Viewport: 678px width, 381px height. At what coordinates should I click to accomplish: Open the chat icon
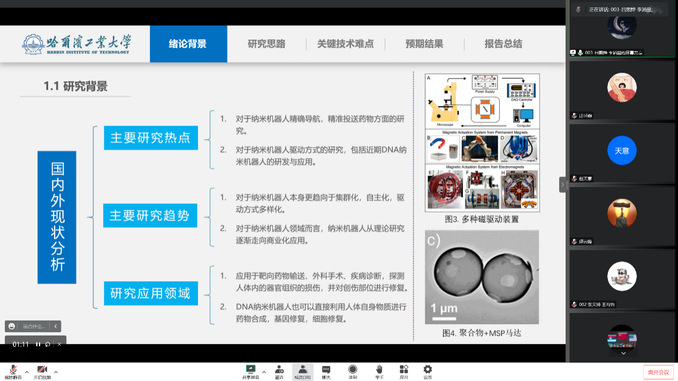click(326, 372)
